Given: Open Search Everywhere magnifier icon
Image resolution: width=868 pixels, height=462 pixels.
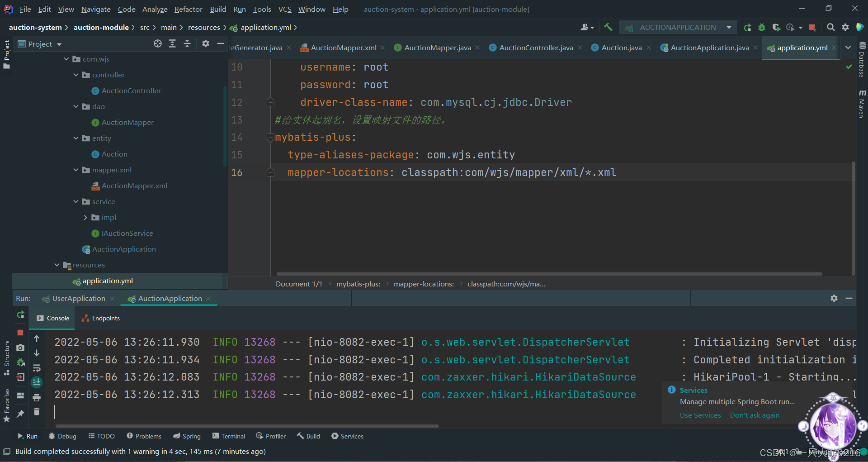Looking at the screenshot, I should point(830,28).
